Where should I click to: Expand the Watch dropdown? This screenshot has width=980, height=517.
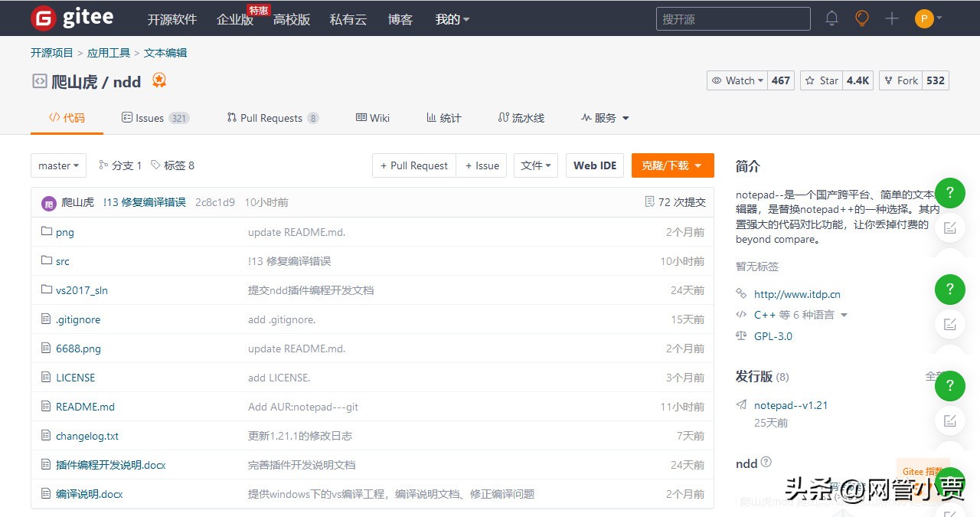tap(736, 80)
